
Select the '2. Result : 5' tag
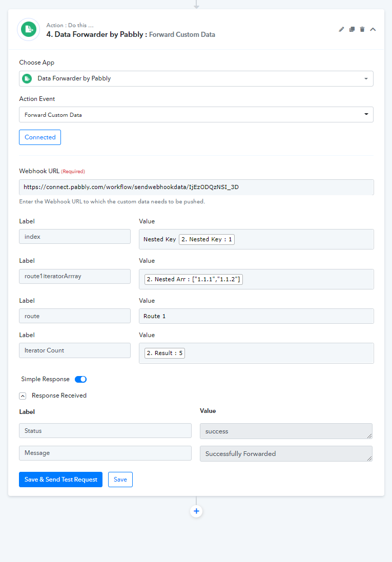164,353
